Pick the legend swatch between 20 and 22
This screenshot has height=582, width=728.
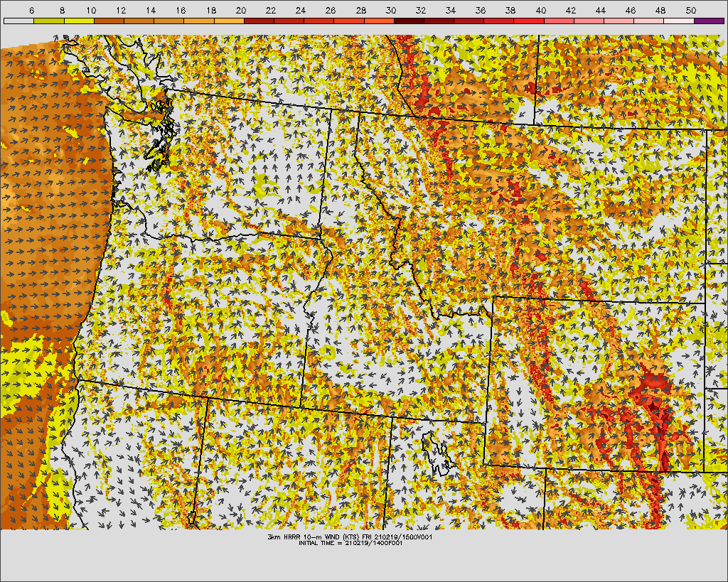259,21
